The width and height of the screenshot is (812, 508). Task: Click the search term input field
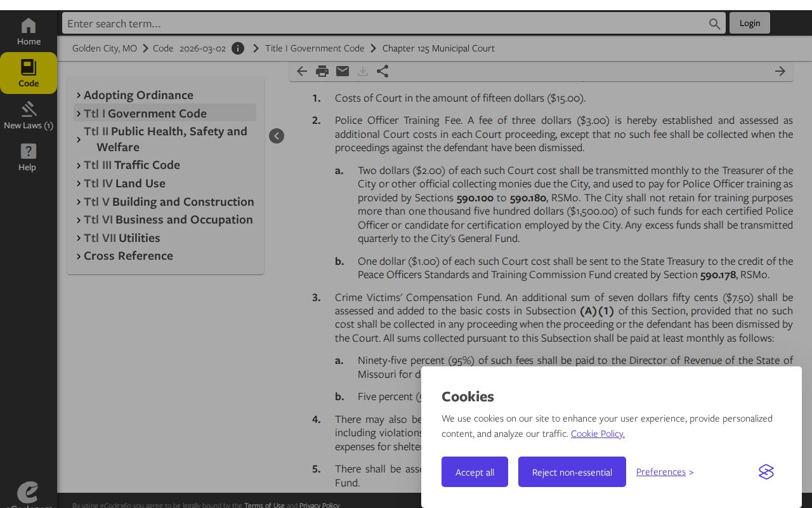(x=386, y=23)
